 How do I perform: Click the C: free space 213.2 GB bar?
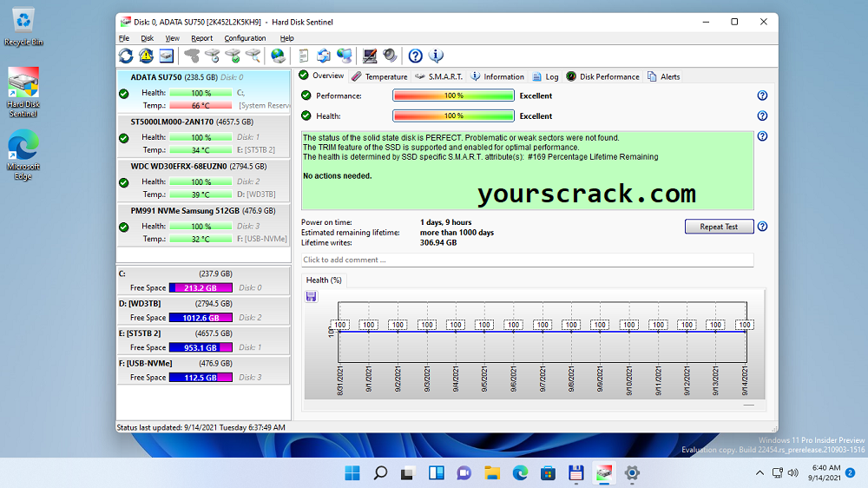(201, 288)
